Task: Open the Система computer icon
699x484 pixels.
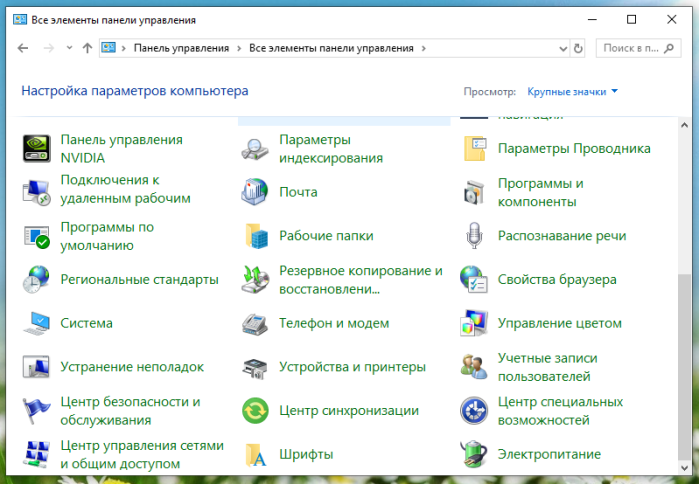Action: (37, 323)
